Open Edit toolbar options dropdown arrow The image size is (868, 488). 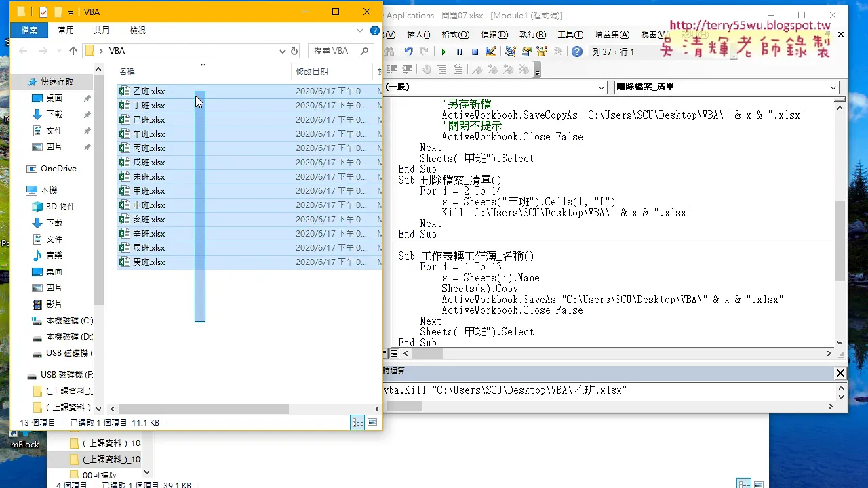tap(537, 71)
